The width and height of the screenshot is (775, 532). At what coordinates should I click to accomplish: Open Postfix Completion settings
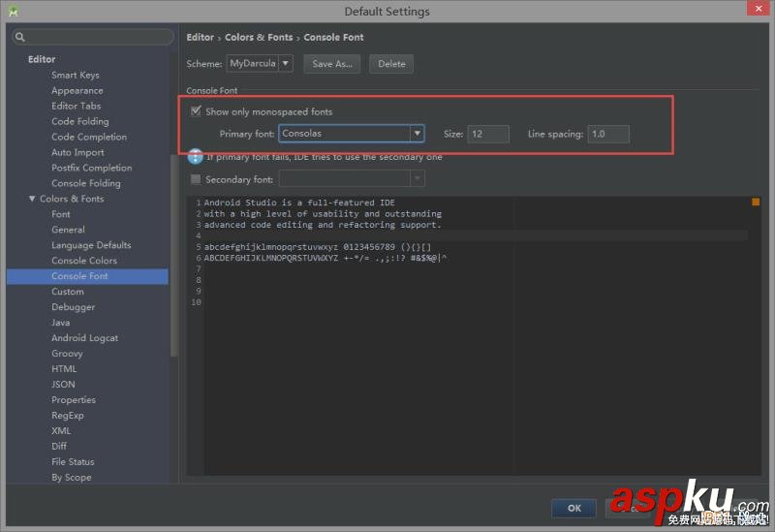pos(91,168)
